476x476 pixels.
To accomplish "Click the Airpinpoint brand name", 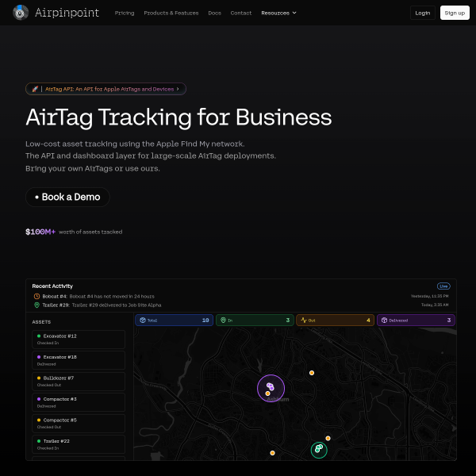I will point(67,13).
